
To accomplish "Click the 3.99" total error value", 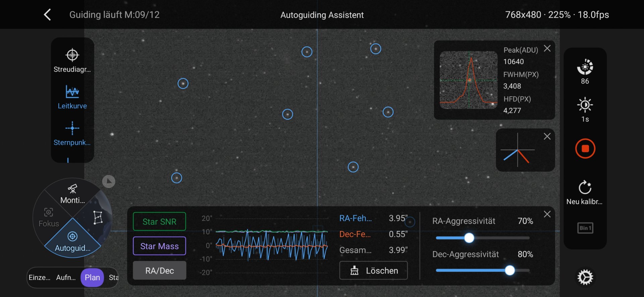I will [x=398, y=250].
